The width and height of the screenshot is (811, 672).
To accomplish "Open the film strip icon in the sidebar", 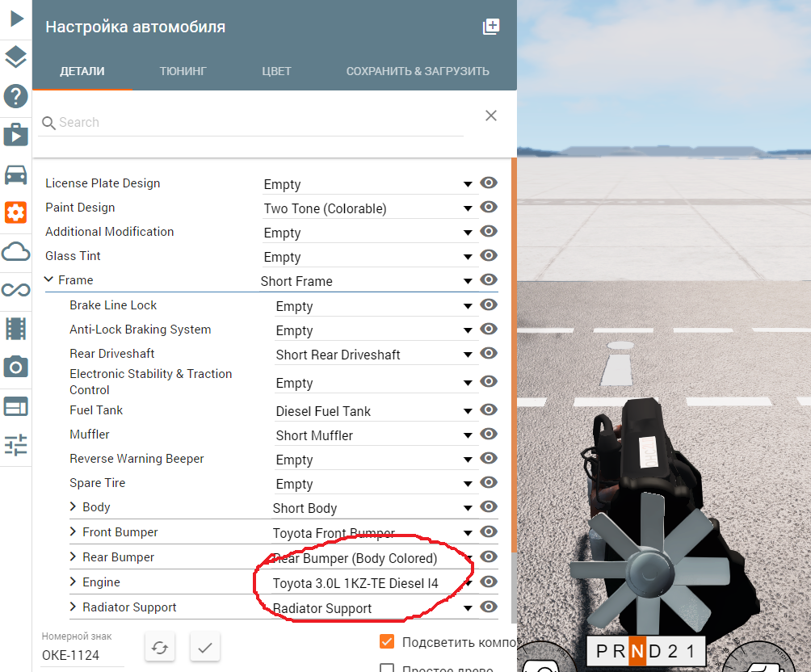I will (16, 329).
